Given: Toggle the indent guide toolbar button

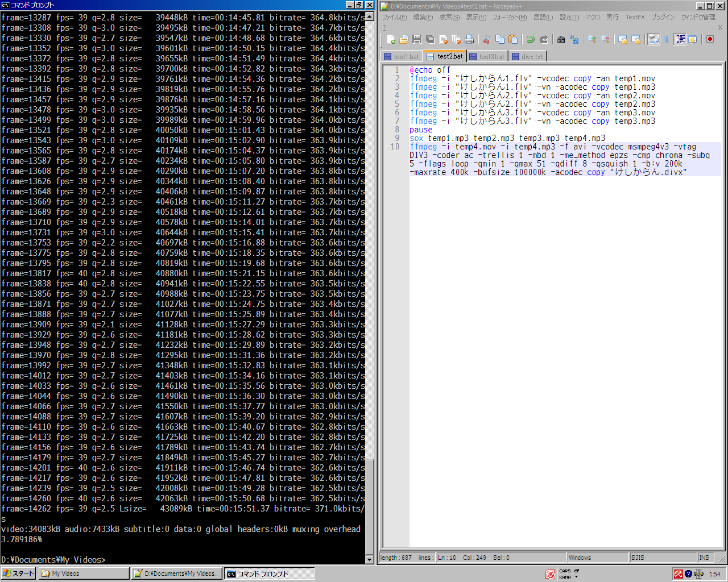Looking at the screenshot, I should coord(680,39).
